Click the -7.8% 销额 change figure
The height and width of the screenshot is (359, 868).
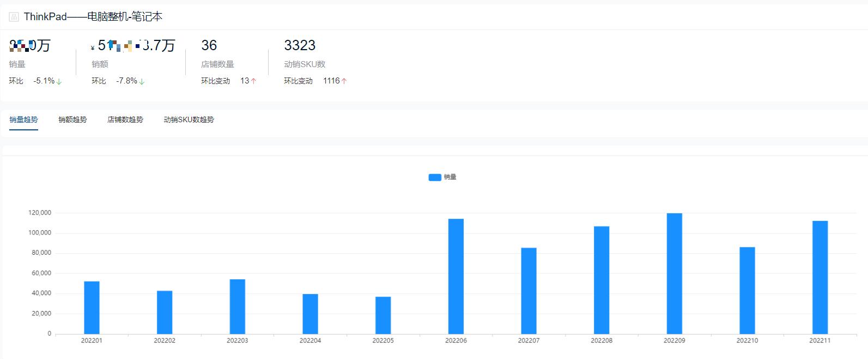(127, 81)
